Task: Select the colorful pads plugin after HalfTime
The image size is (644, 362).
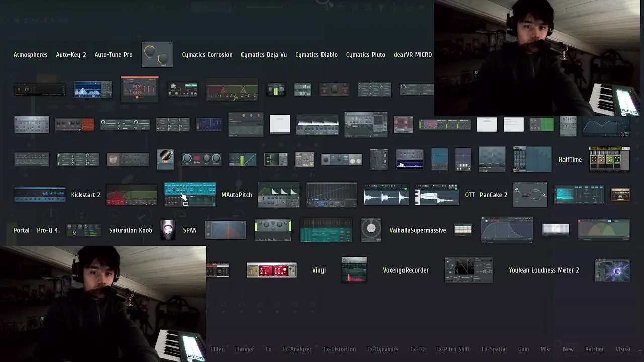Action: pyautogui.click(x=609, y=159)
